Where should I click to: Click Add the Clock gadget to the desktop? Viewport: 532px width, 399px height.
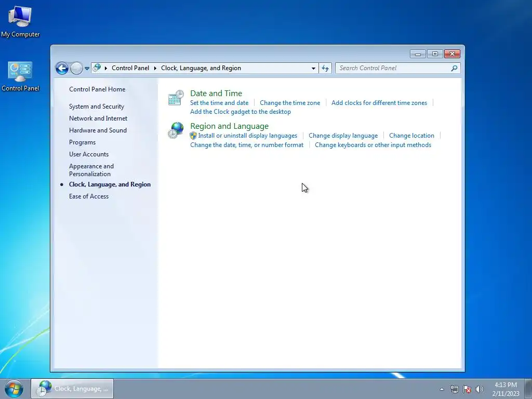click(240, 112)
